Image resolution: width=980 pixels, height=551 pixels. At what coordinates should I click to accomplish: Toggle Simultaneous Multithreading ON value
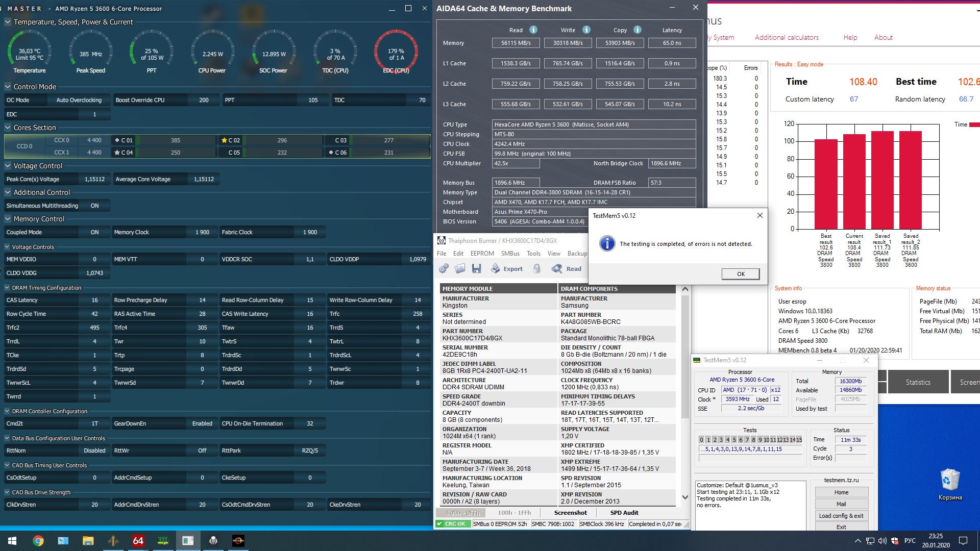point(94,206)
